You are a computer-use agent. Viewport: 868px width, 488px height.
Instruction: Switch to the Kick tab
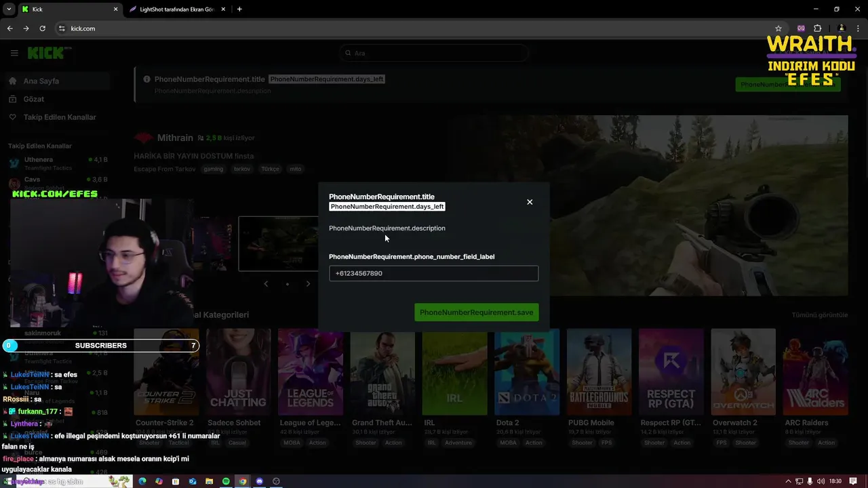tap(70, 9)
